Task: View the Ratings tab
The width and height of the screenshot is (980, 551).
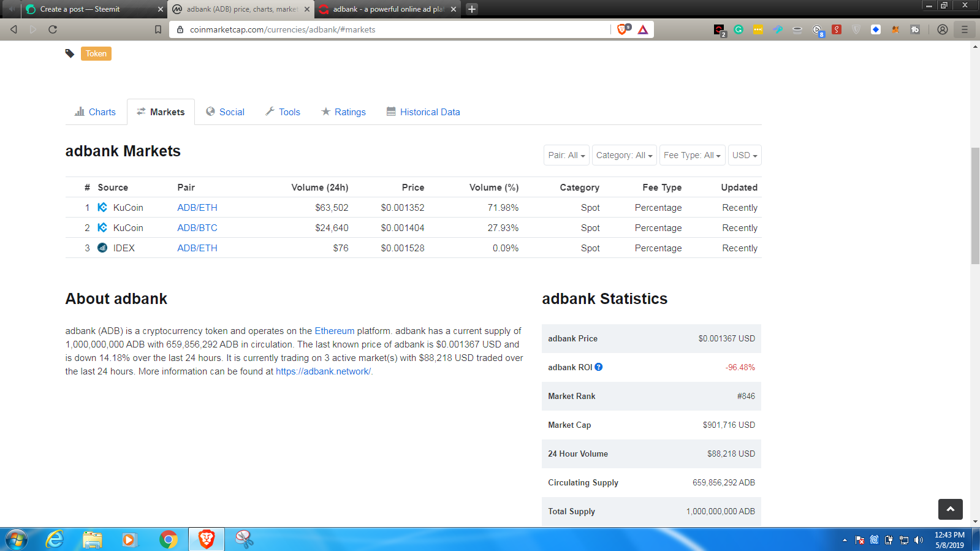Action: [x=343, y=112]
